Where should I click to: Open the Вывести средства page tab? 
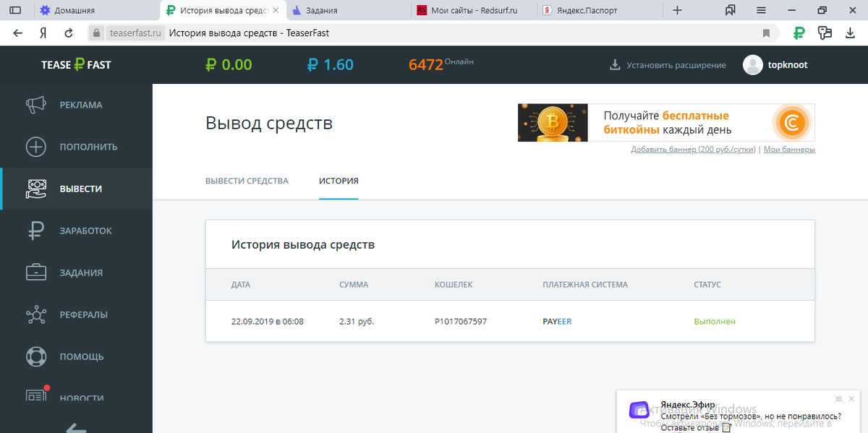click(247, 181)
